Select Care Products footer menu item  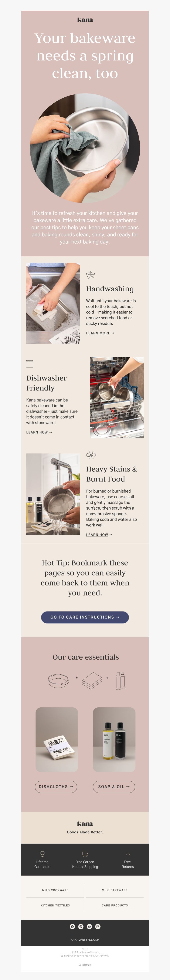pyautogui.click(x=115, y=905)
